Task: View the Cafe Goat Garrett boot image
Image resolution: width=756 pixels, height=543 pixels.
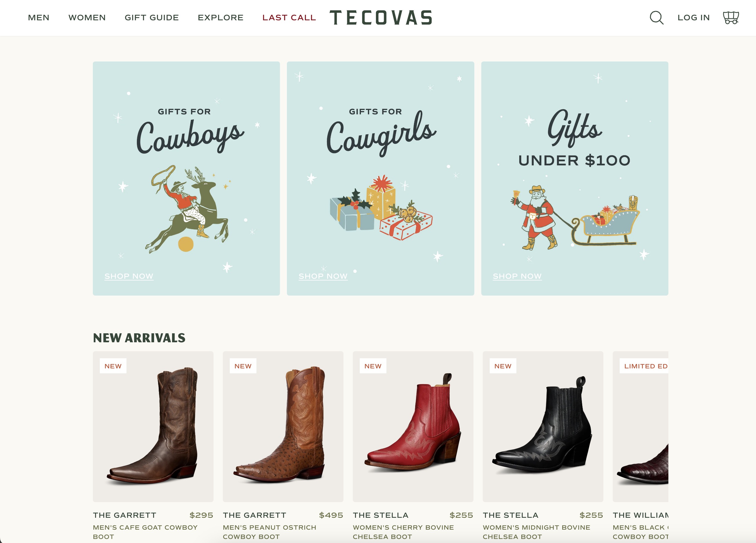Action: point(153,427)
